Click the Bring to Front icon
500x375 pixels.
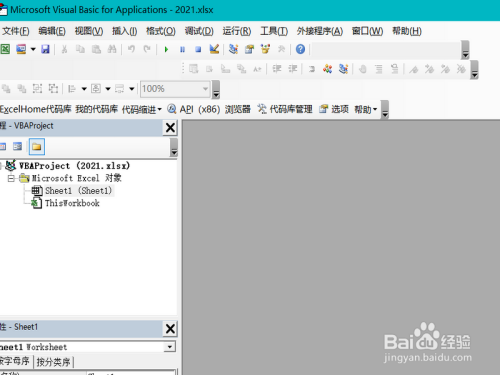[6, 89]
